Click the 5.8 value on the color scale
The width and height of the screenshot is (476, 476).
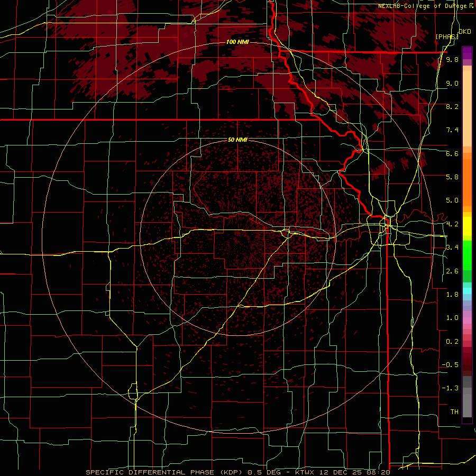coord(452,177)
